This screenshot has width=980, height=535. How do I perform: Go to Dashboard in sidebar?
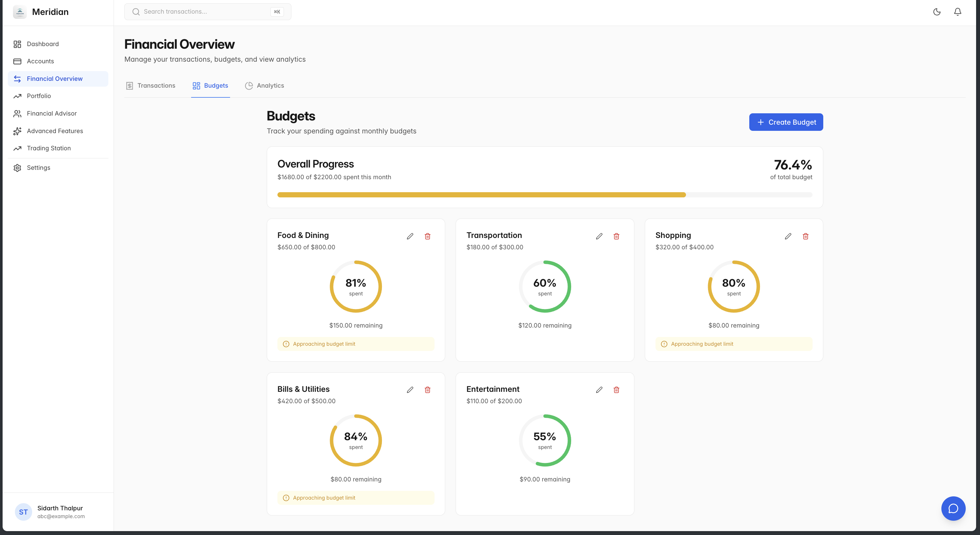point(43,44)
